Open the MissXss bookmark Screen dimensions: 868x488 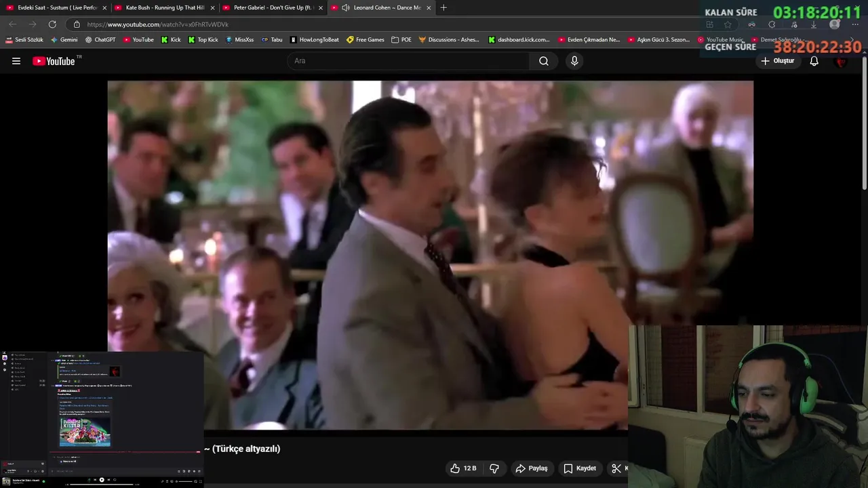pyautogui.click(x=239, y=40)
